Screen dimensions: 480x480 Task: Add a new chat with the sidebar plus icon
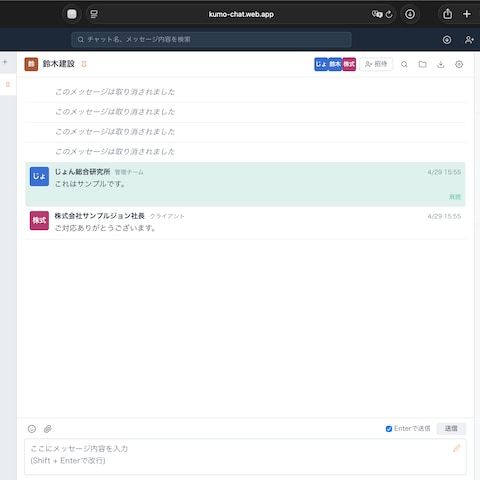(5, 62)
